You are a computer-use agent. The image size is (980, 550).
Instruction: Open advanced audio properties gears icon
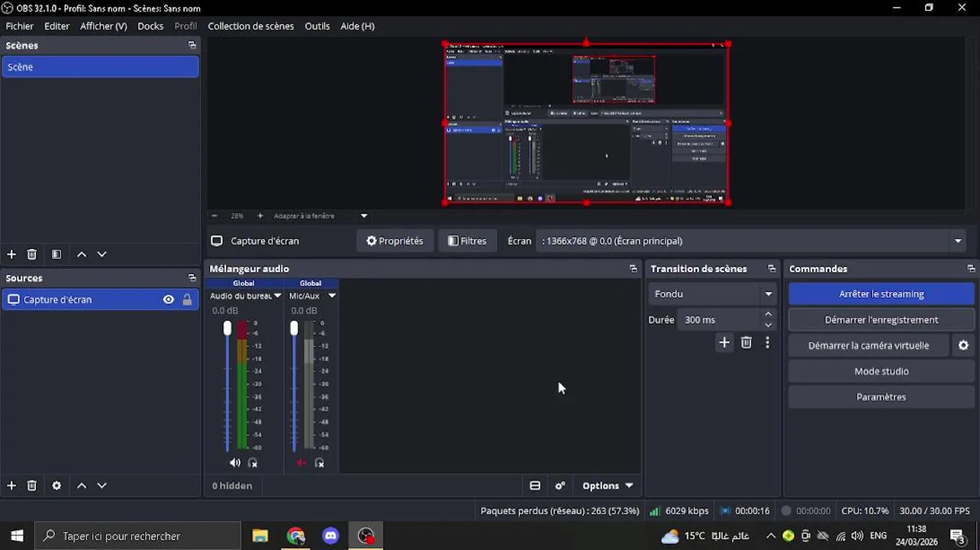(560, 486)
